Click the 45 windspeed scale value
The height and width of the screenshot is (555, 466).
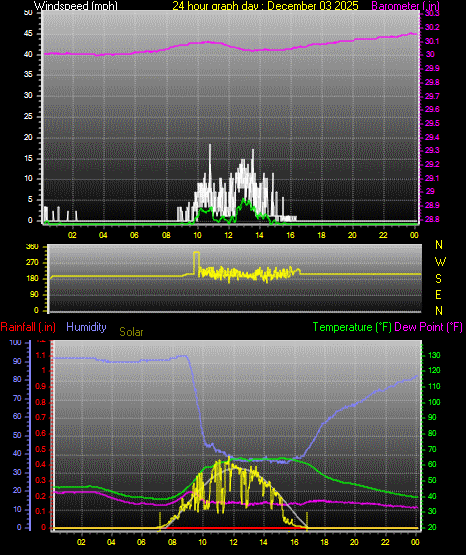pos(28,34)
